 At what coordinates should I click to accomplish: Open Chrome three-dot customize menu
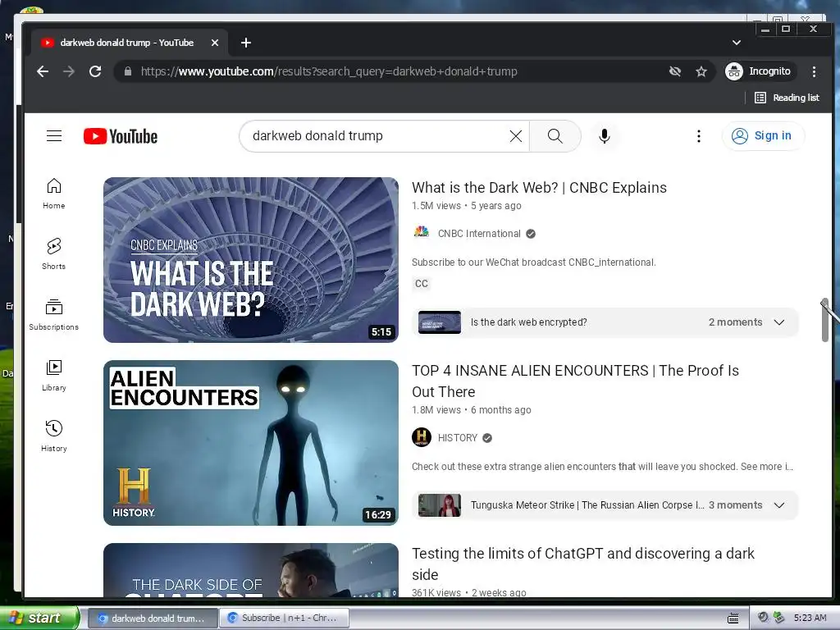point(814,71)
